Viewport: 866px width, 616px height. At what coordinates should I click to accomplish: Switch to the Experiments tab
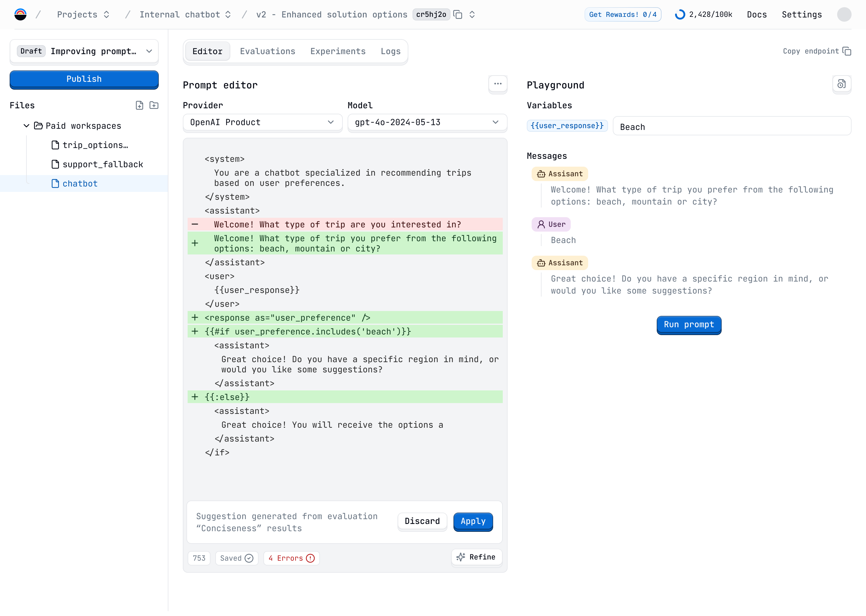click(338, 51)
